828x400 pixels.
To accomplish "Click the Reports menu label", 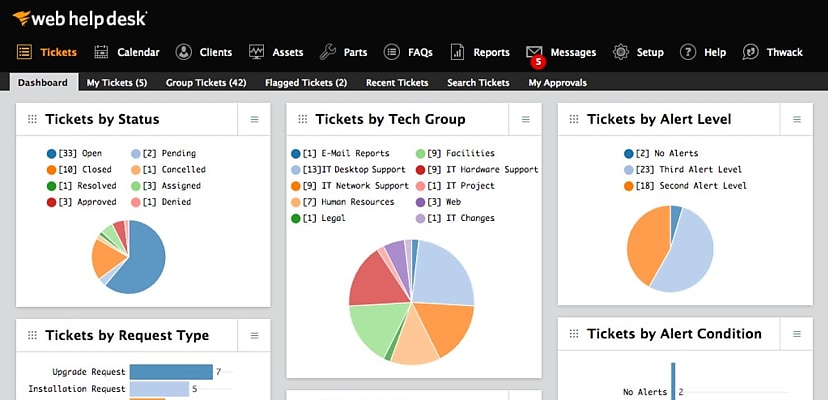I will (x=492, y=52).
